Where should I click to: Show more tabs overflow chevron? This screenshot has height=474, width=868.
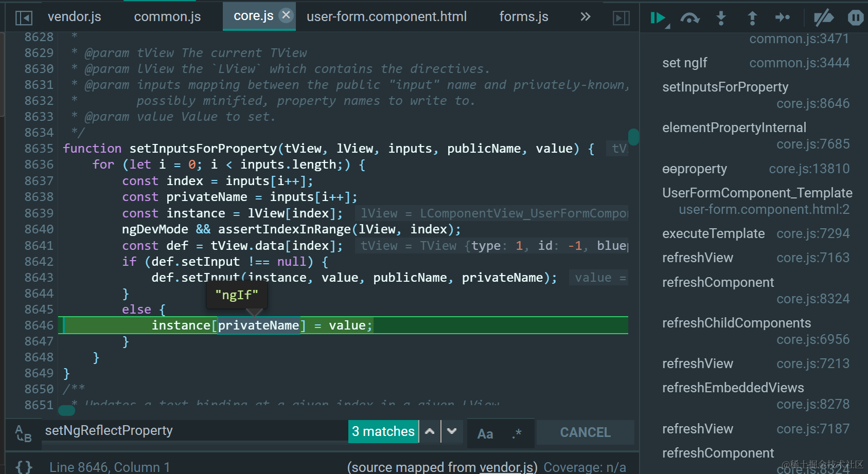coord(585,17)
